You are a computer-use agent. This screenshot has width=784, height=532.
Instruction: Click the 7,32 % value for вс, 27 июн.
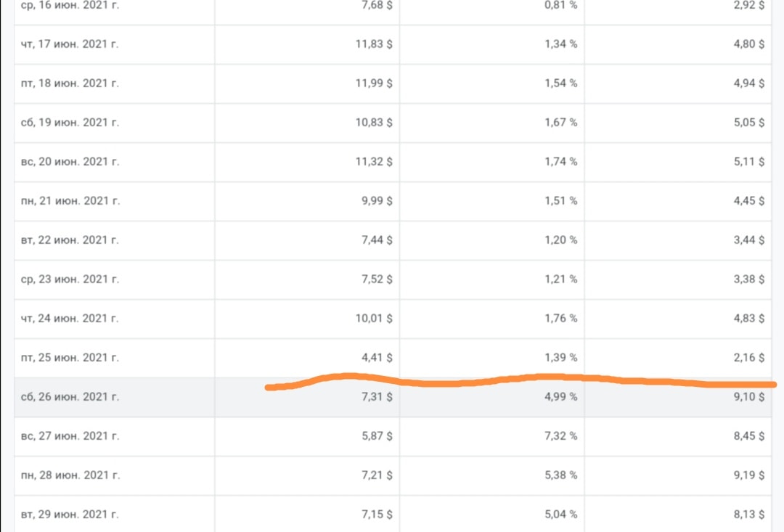click(x=560, y=436)
